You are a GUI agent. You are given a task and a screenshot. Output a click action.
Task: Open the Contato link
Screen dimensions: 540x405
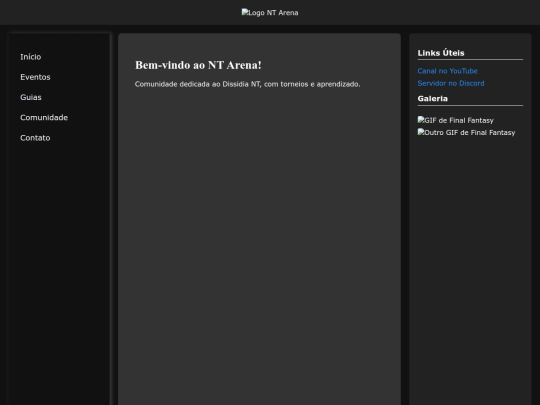point(35,138)
